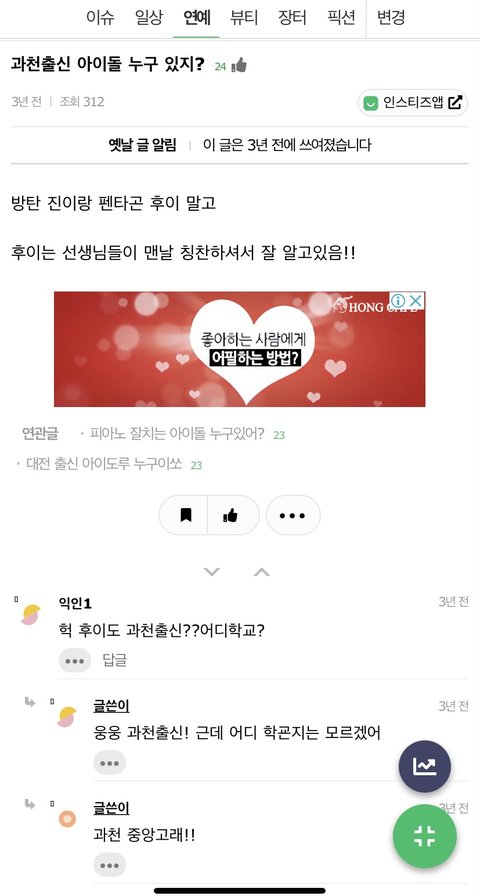Open the trending chart floating button

(425, 767)
